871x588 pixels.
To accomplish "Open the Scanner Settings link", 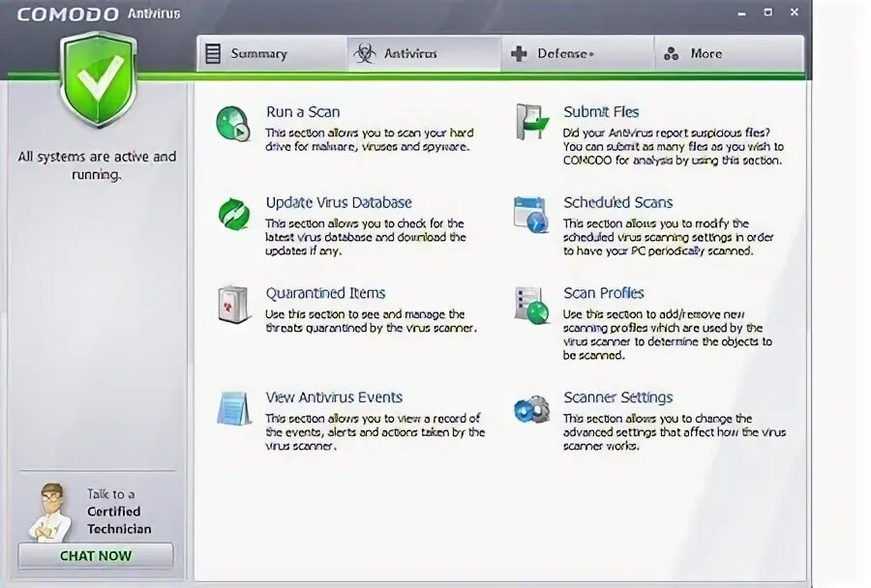I will pos(618,397).
